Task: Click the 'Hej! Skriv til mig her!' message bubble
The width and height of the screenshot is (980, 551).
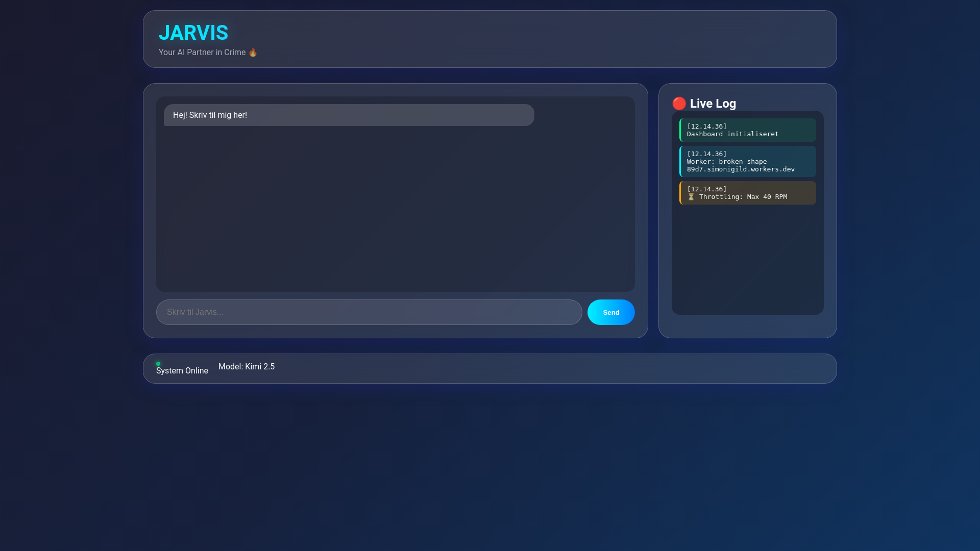Action: [x=349, y=115]
